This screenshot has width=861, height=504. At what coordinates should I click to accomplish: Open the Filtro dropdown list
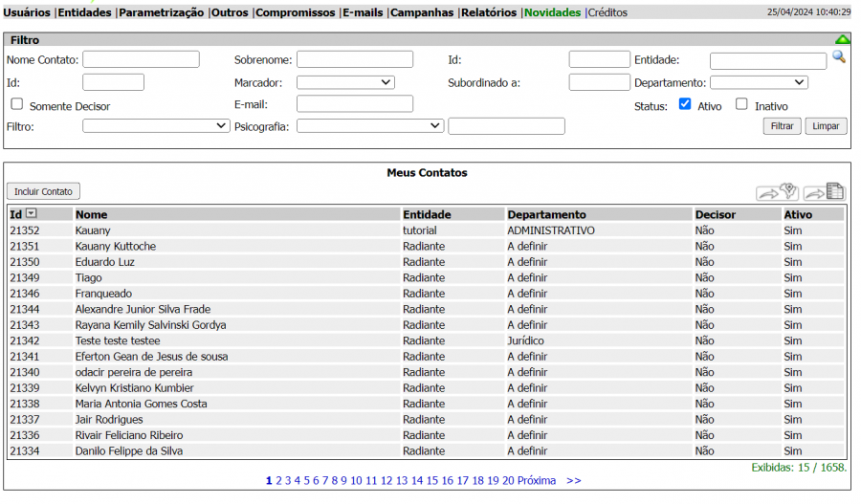point(156,125)
